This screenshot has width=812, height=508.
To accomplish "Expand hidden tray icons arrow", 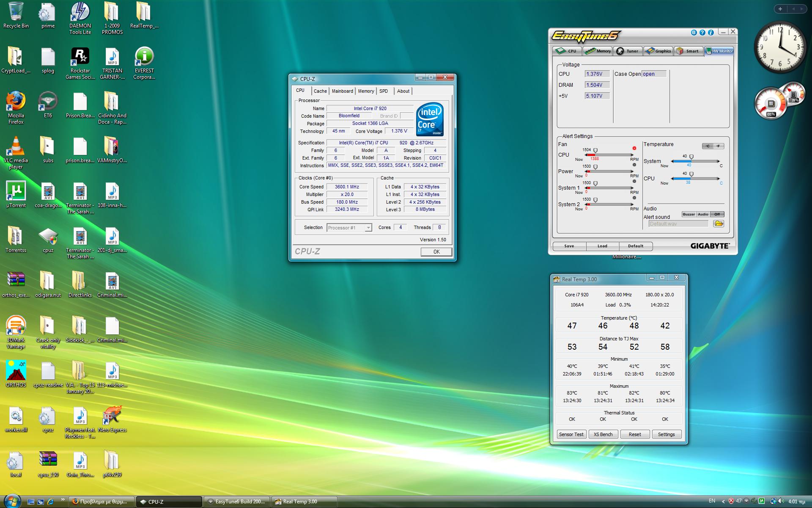I will click(x=723, y=502).
